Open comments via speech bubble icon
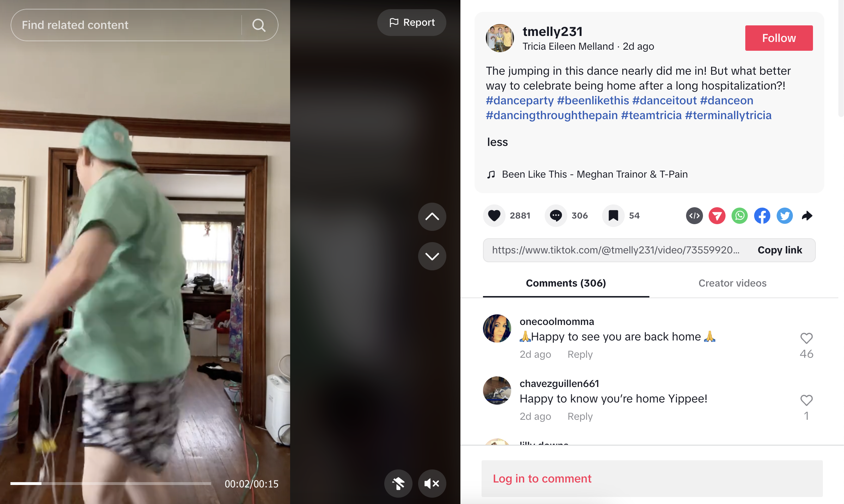The width and height of the screenshot is (844, 504). (556, 216)
